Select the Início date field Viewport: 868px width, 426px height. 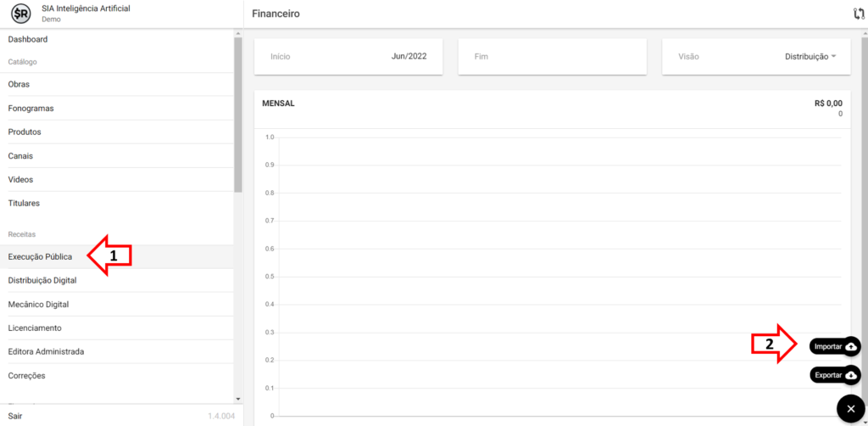click(348, 57)
